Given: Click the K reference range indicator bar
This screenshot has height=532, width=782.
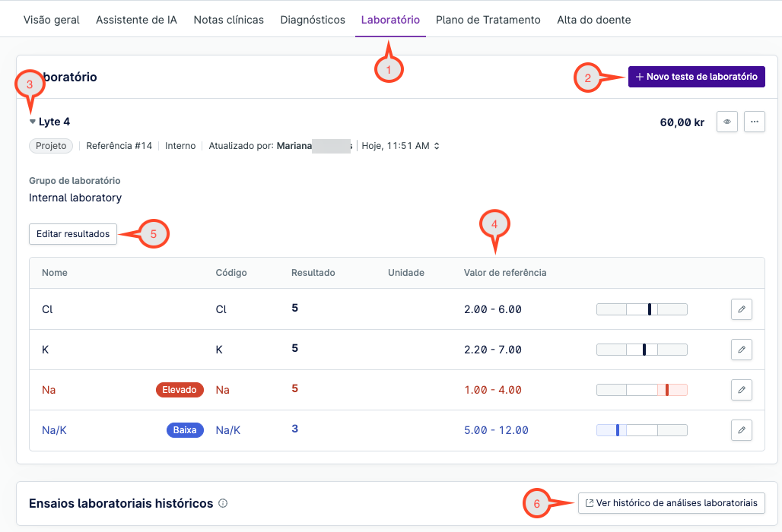Looking at the screenshot, I should click(642, 350).
